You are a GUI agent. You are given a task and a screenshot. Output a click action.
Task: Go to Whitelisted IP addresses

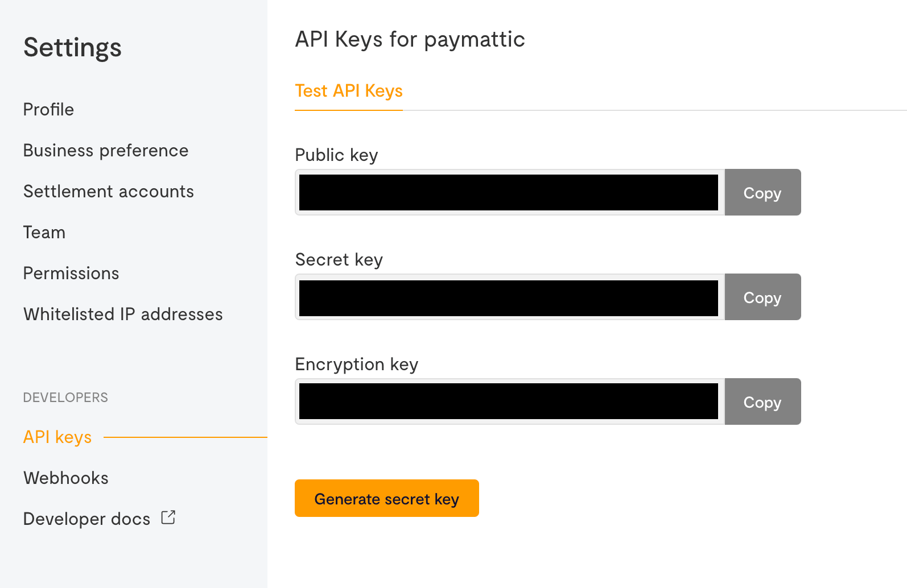coord(123,314)
